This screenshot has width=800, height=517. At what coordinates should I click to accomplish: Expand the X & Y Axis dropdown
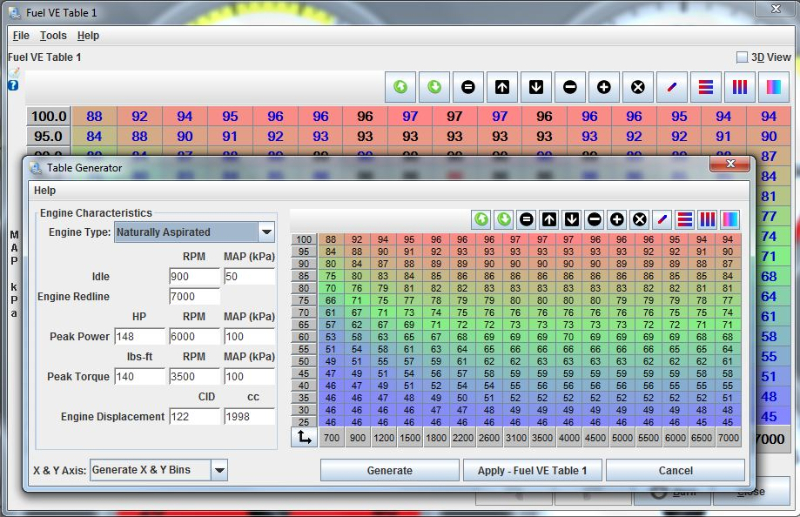[219, 470]
